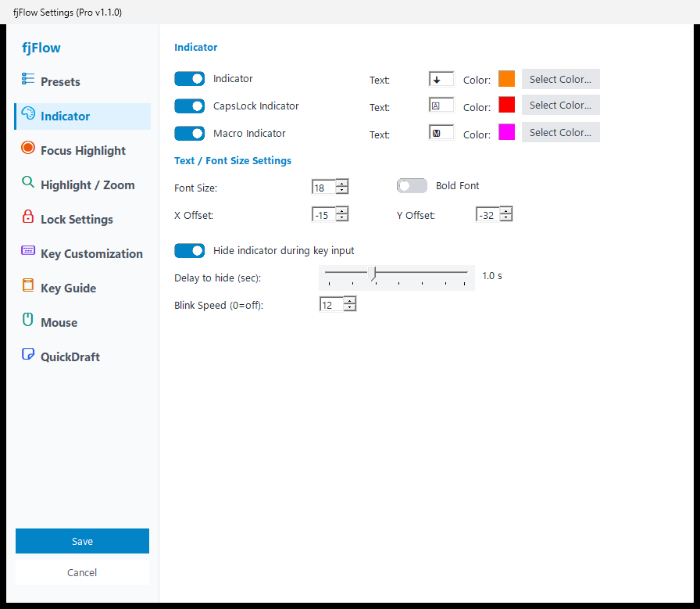The width and height of the screenshot is (700, 609).
Task: Click Select Color for Indicator
Action: pyautogui.click(x=560, y=79)
